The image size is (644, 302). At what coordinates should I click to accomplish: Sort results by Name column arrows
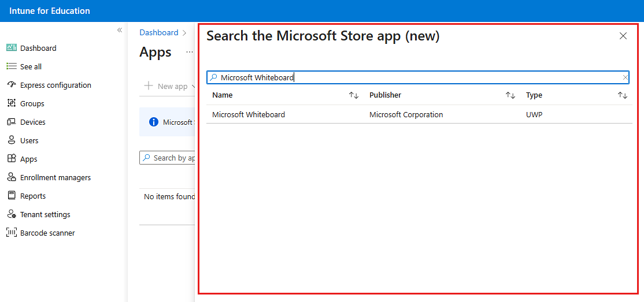(354, 95)
